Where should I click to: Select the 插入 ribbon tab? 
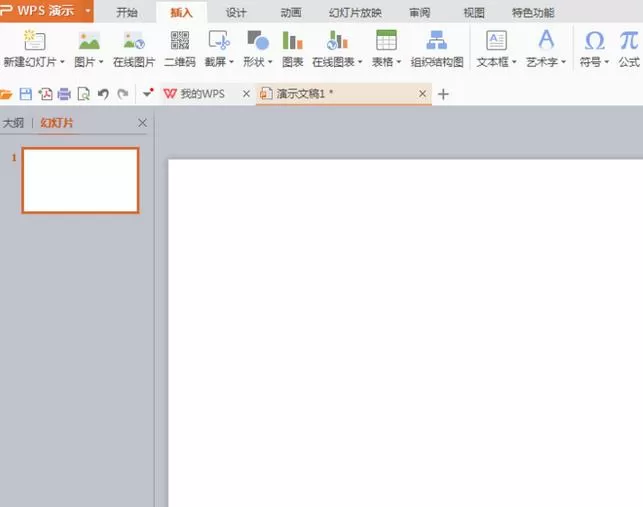[x=181, y=12]
